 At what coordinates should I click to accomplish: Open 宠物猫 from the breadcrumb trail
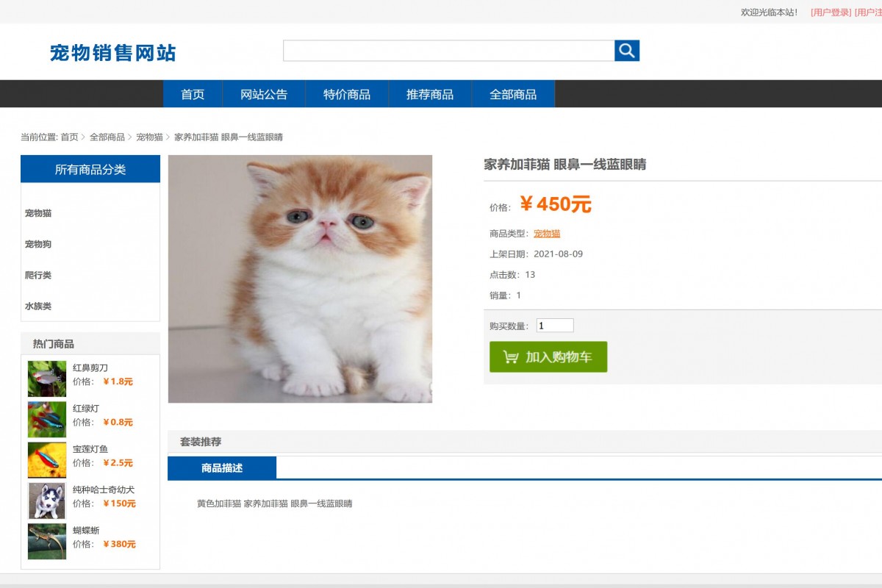[x=149, y=137]
